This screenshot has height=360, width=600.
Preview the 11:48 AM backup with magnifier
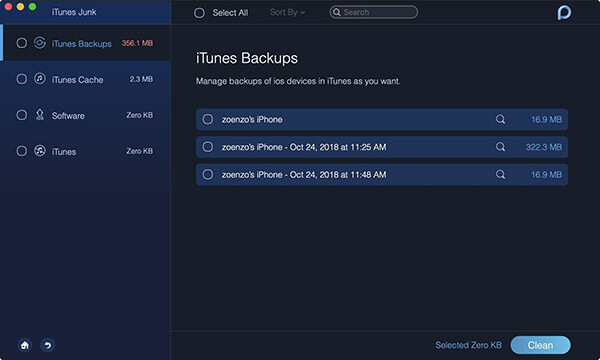coord(500,174)
